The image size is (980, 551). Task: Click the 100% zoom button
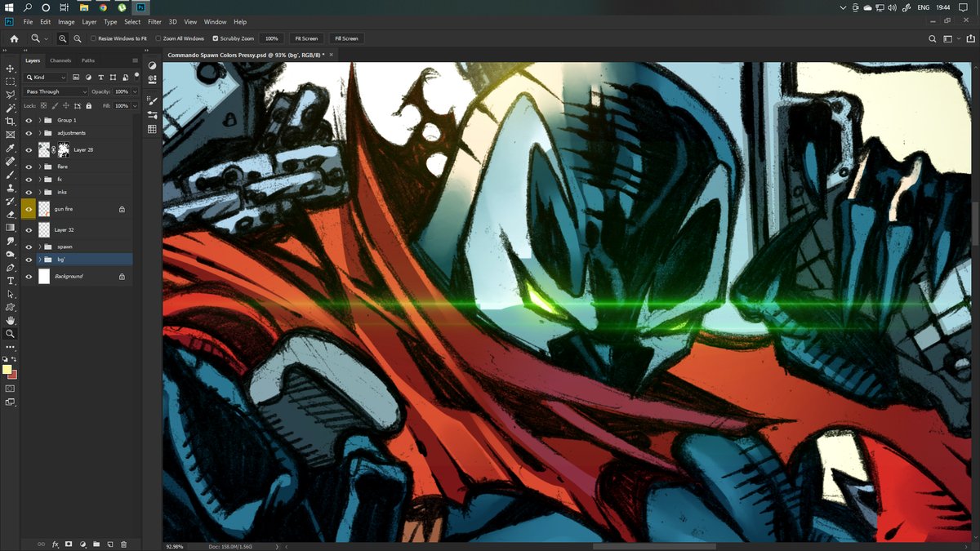(271, 38)
